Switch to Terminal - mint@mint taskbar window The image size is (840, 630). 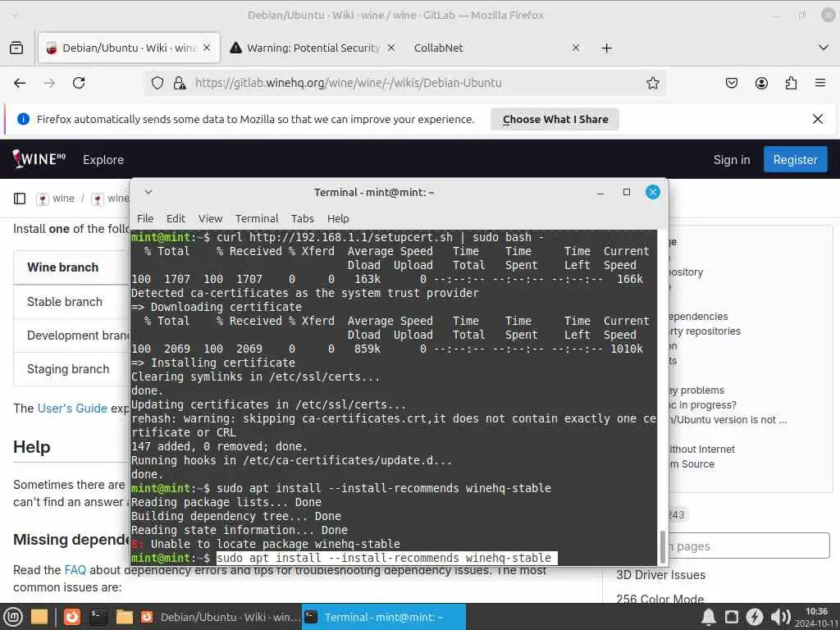click(x=384, y=617)
